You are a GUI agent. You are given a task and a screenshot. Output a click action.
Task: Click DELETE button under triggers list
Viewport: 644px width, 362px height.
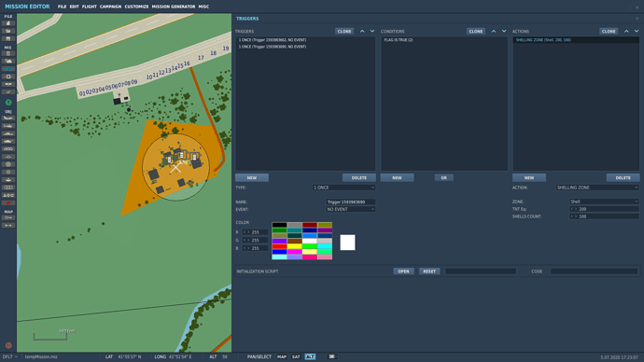click(359, 177)
